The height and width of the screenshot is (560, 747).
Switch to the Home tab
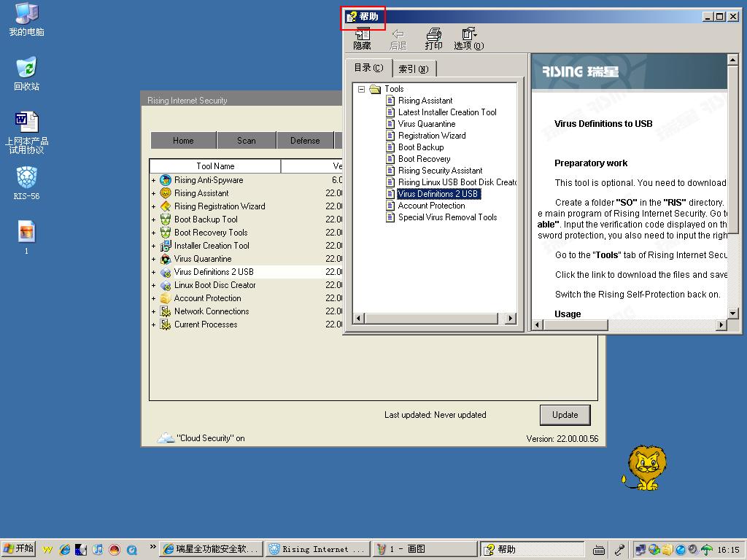pyautogui.click(x=183, y=141)
